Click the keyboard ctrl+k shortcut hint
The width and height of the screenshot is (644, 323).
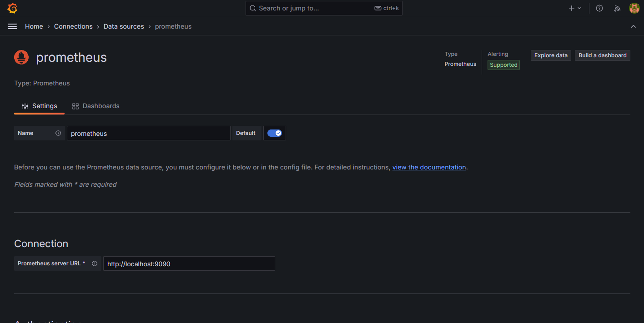[x=386, y=8]
